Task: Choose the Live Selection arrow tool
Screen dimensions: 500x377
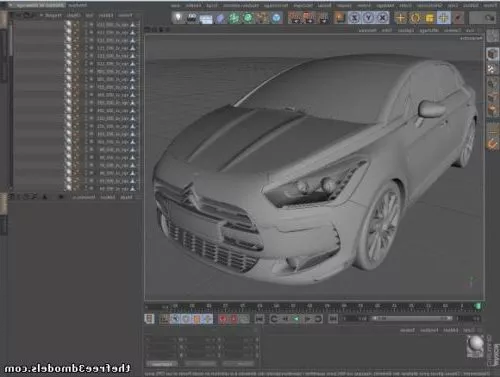Action: click(x=458, y=18)
